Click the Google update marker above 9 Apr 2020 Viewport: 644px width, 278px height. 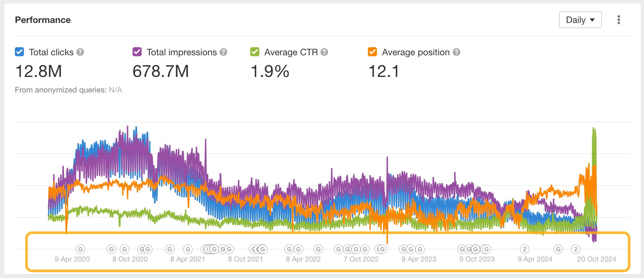click(x=80, y=249)
